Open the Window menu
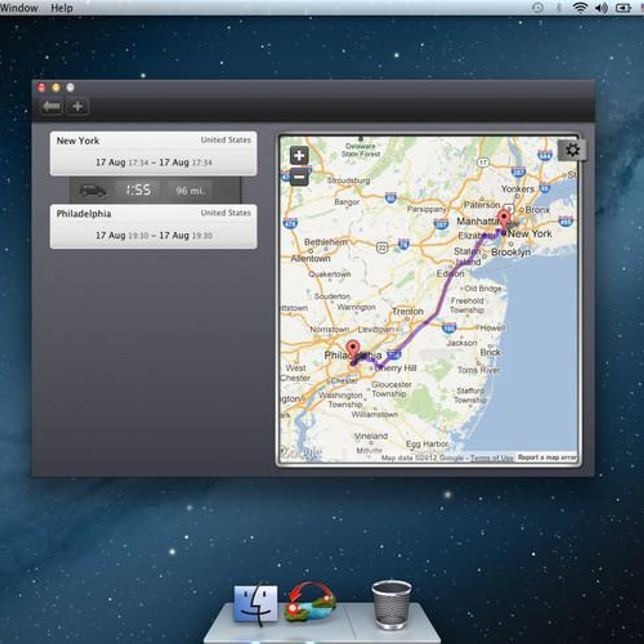644x644 pixels. 19,8
